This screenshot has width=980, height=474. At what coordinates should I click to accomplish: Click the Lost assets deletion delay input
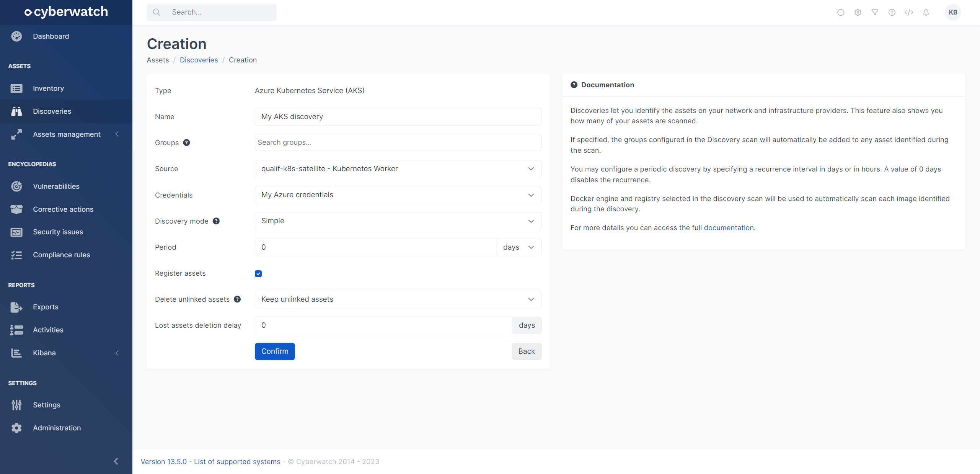coord(383,325)
